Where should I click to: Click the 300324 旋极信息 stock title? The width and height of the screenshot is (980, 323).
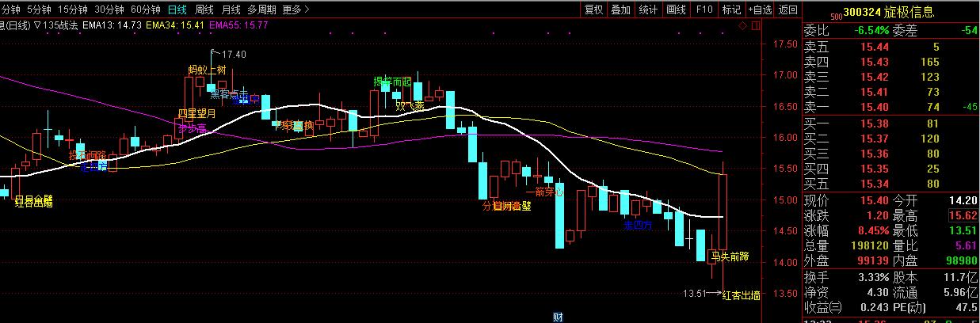(x=889, y=13)
